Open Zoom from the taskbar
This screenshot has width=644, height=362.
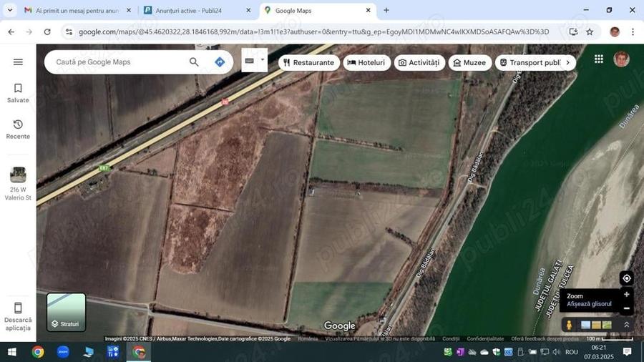pos(63,352)
